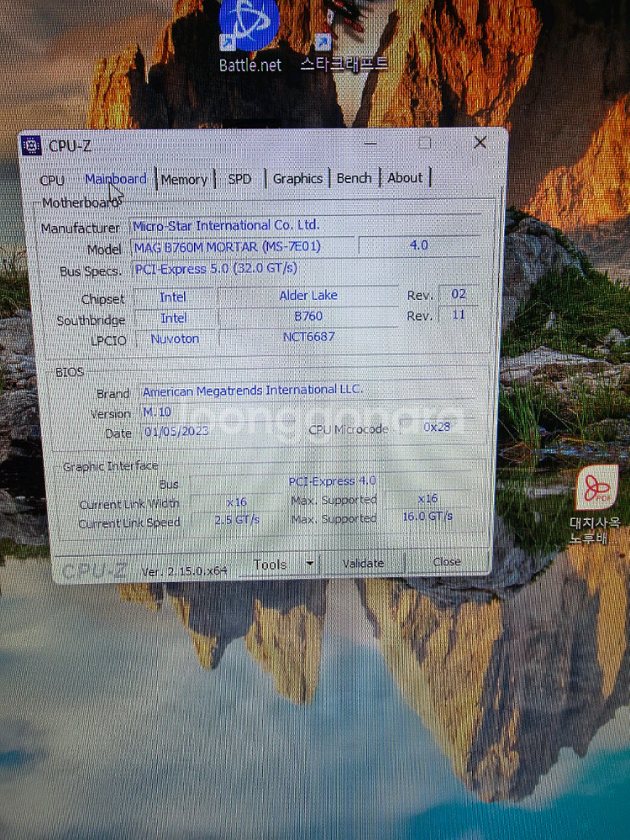This screenshot has width=630, height=840.
Task: Open the Battle.net desktop shortcut
Action: point(249,34)
